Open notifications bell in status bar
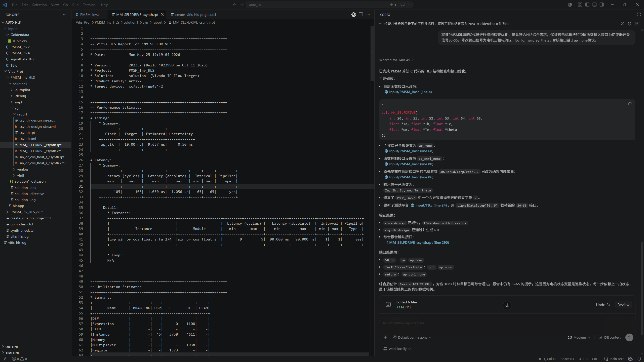644x362 pixels. tap(639, 359)
